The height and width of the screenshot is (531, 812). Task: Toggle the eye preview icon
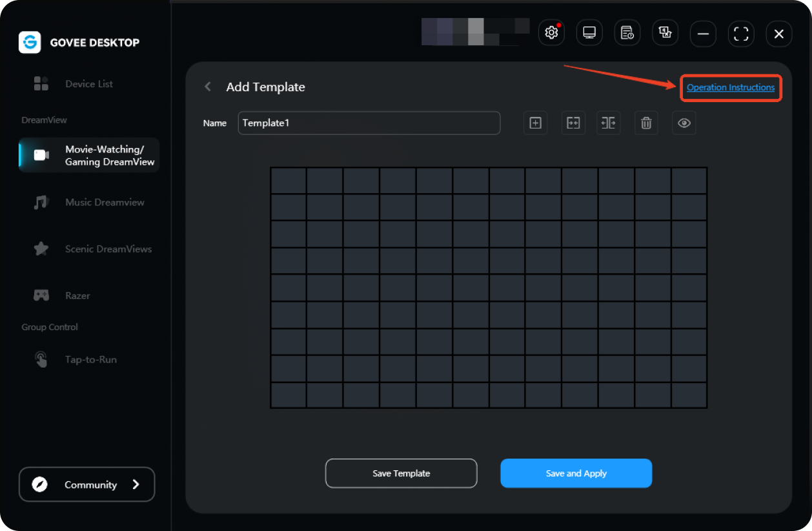[x=684, y=123]
